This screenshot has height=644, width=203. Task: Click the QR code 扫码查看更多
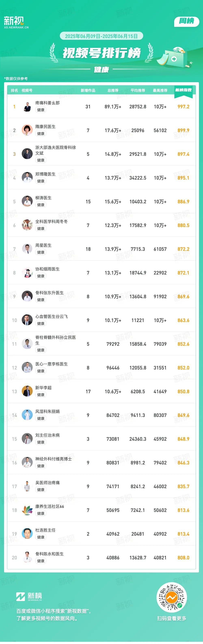coord(172,598)
